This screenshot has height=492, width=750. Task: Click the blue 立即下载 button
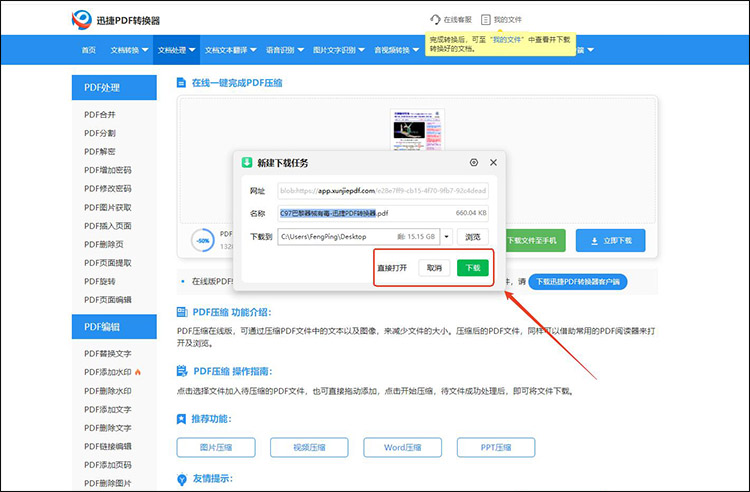[x=610, y=241]
